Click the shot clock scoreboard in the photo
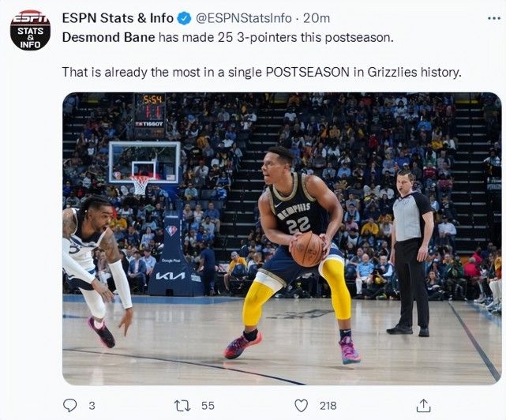Screen dimensions: 506x420 click(148, 110)
